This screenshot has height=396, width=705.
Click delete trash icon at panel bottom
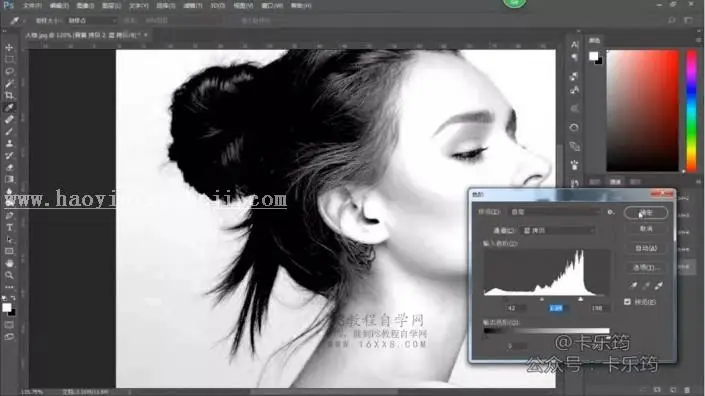(687, 390)
